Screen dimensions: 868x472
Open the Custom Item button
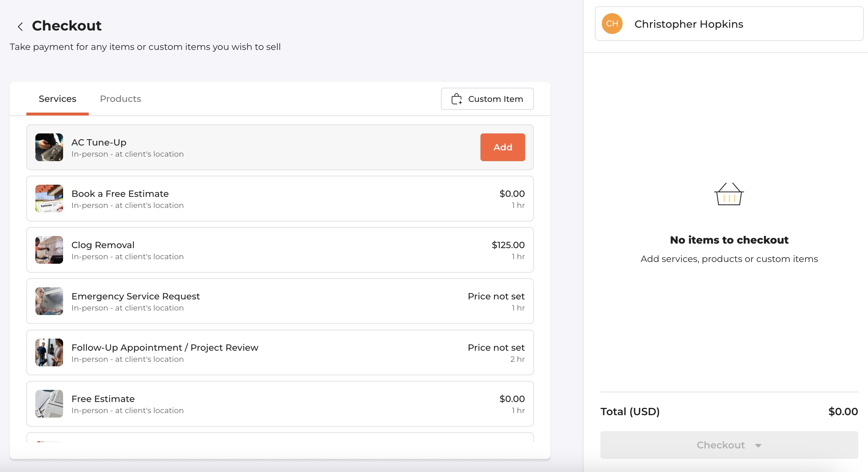(487, 99)
